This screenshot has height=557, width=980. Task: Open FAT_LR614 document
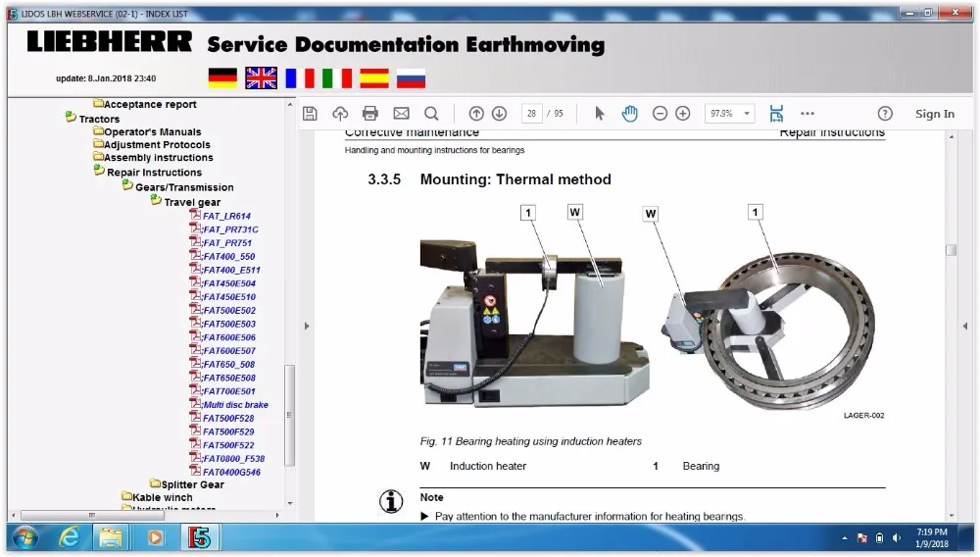point(226,217)
